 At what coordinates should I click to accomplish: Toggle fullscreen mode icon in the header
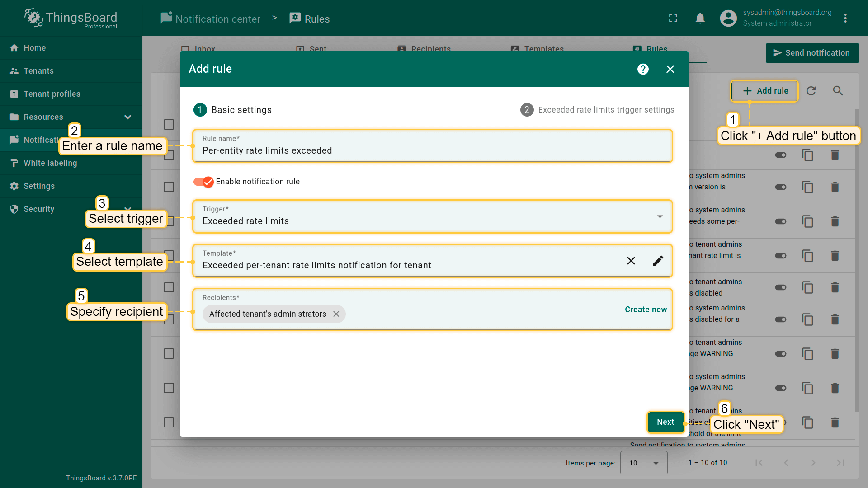pyautogui.click(x=673, y=18)
